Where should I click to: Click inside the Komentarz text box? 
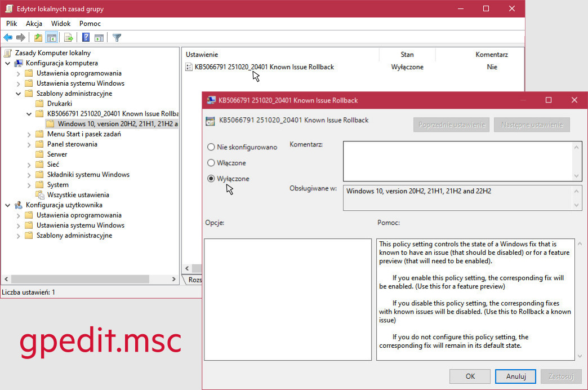coord(458,161)
